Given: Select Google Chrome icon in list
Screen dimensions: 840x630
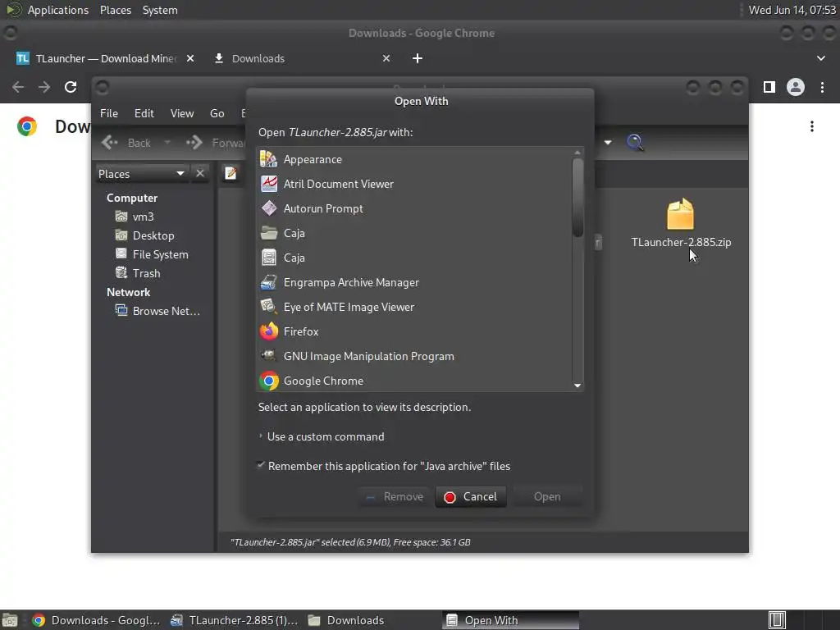Looking at the screenshot, I should 269,381.
